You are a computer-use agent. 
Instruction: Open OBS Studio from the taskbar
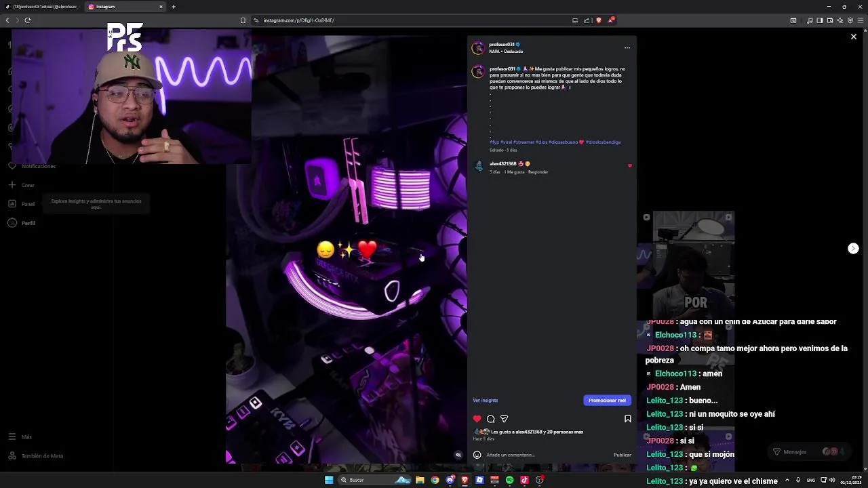point(539,480)
